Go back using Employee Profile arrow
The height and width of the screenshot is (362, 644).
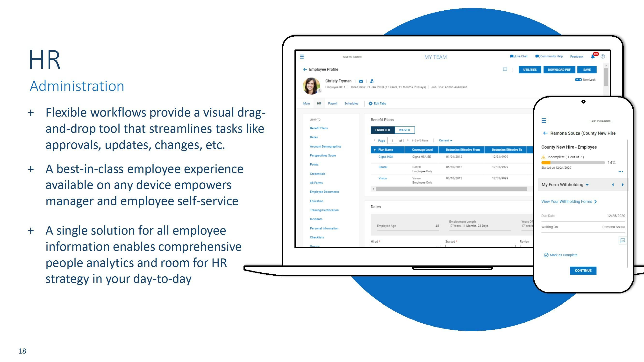305,69
